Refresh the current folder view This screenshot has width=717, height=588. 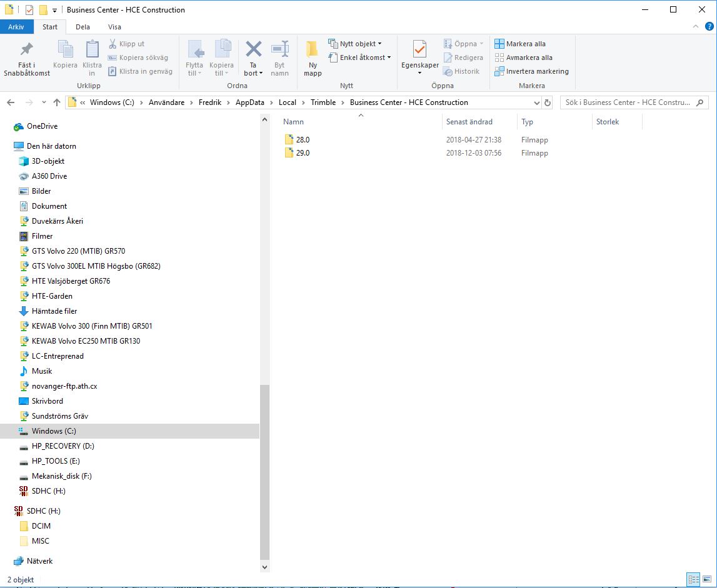point(548,102)
